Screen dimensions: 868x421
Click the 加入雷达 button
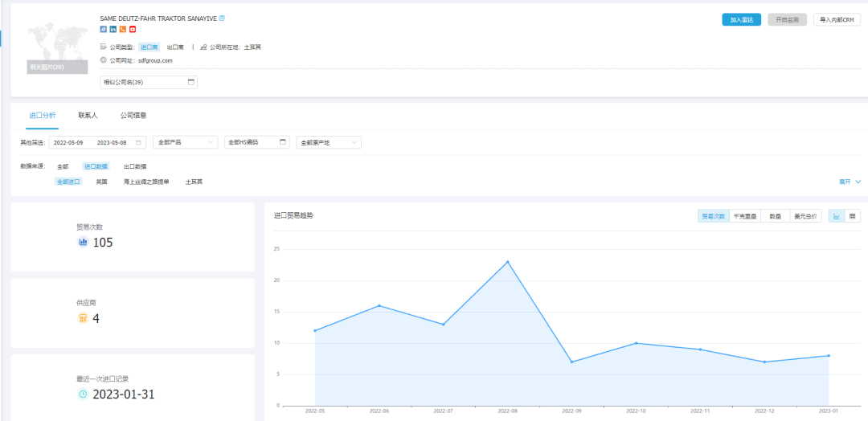(x=741, y=19)
